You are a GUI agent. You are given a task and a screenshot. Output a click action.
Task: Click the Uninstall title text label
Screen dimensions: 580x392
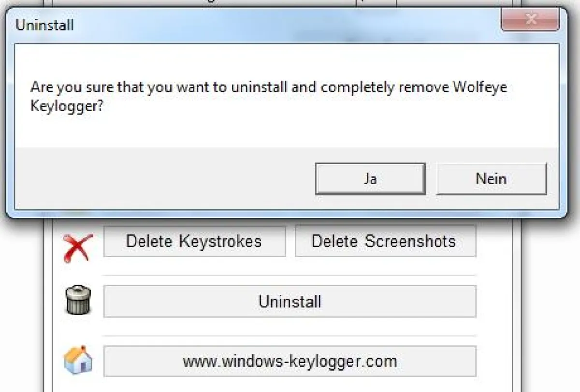(x=44, y=25)
